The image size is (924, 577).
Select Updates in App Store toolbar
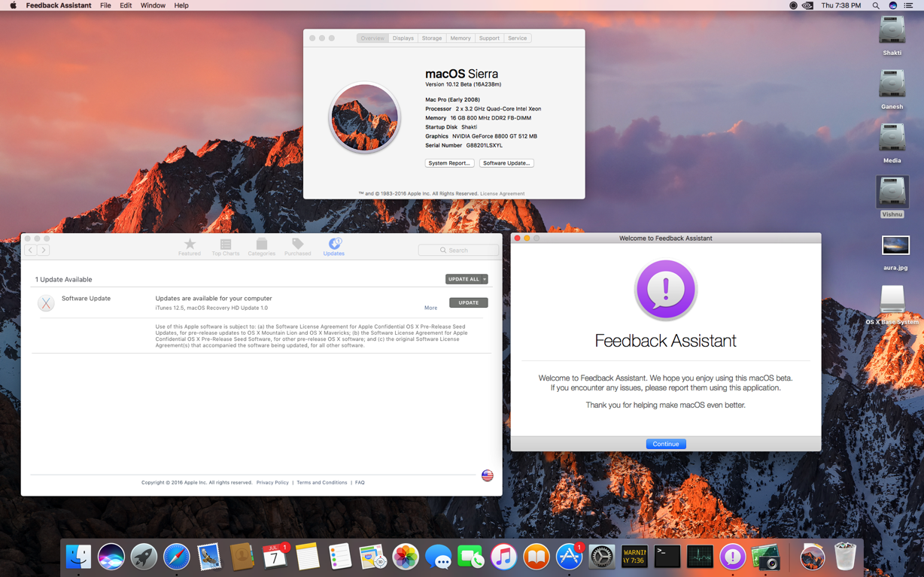334,247
